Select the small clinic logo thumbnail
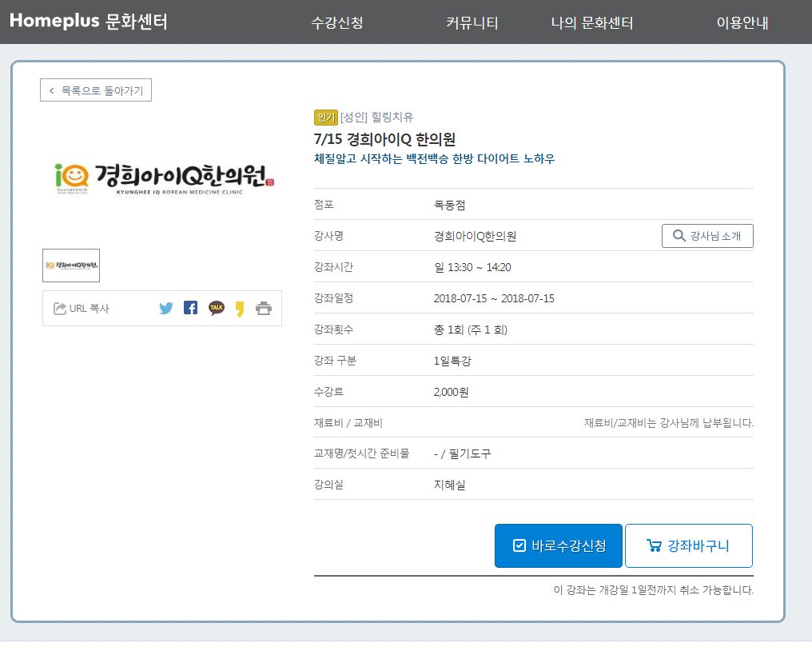This screenshot has width=812, height=651. (71, 266)
